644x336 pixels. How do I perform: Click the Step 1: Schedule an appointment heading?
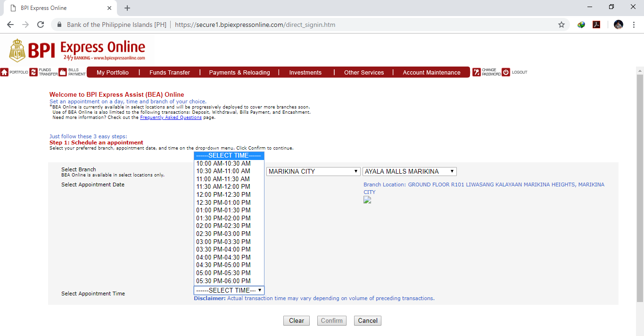96,143
